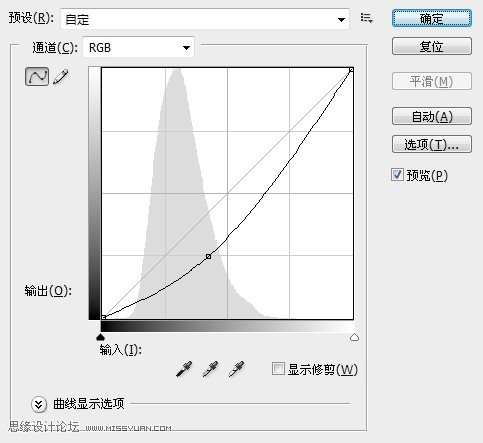Toggle the 预览(P) preview checkbox
Image resolution: width=483 pixels, height=443 pixels.
click(x=397, y=175)
